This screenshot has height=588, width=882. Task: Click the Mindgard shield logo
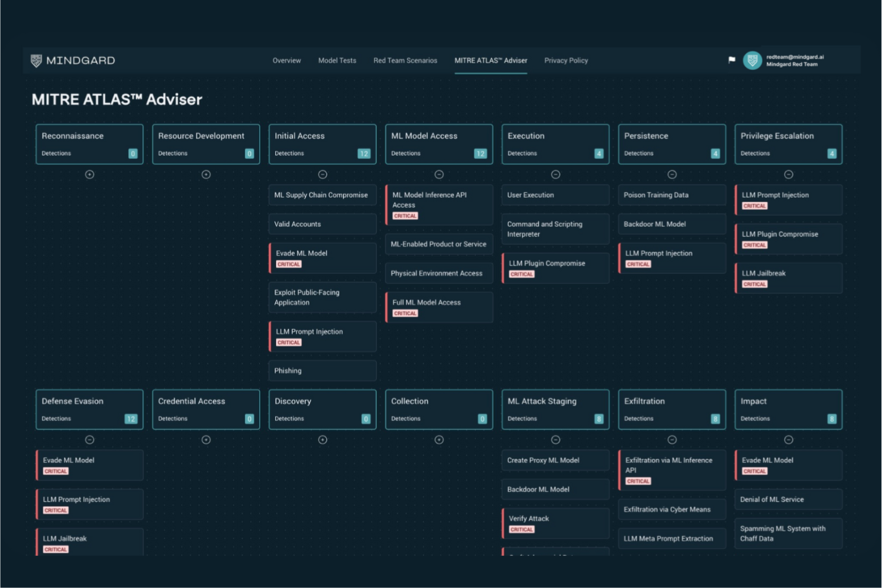point(36,61)
